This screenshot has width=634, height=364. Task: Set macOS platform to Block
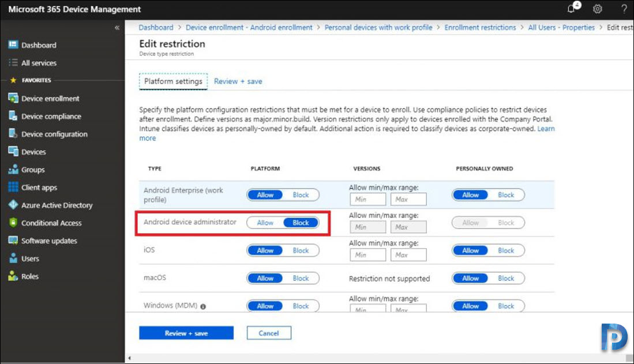pos(301,278)
